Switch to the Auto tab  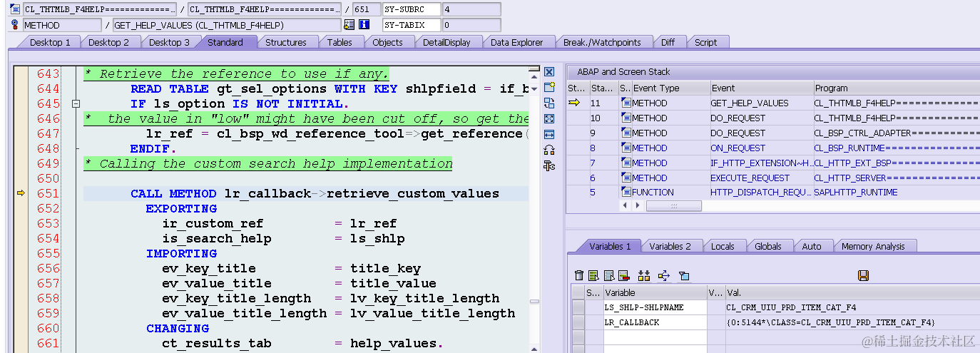812,246
